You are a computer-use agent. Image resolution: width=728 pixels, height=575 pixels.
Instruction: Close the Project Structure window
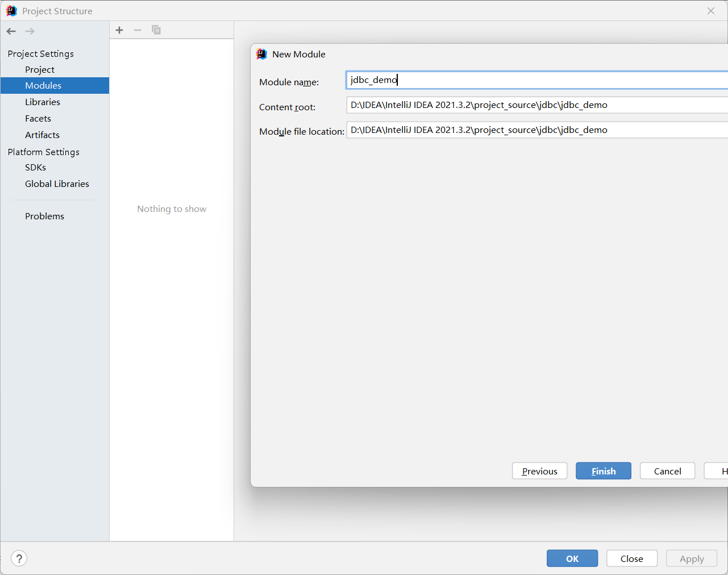[x=711, y=11]
